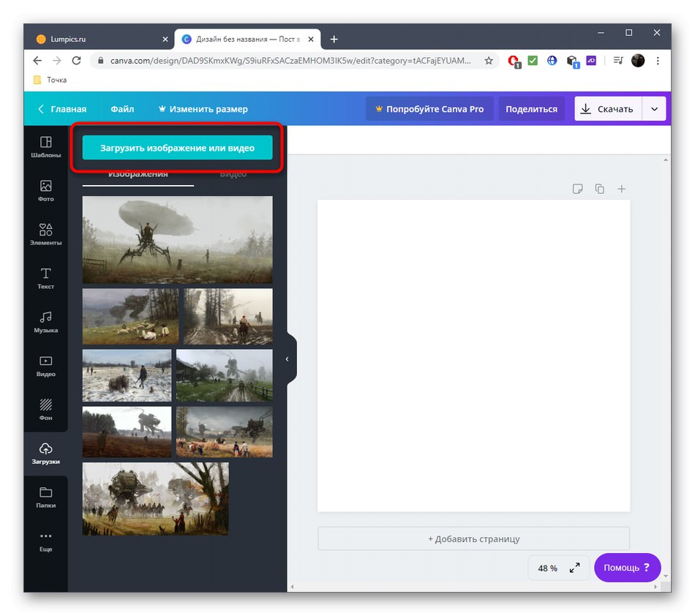Open the Точка bookmarks folder
Screen dimensions: 695x616
[50, 80]
